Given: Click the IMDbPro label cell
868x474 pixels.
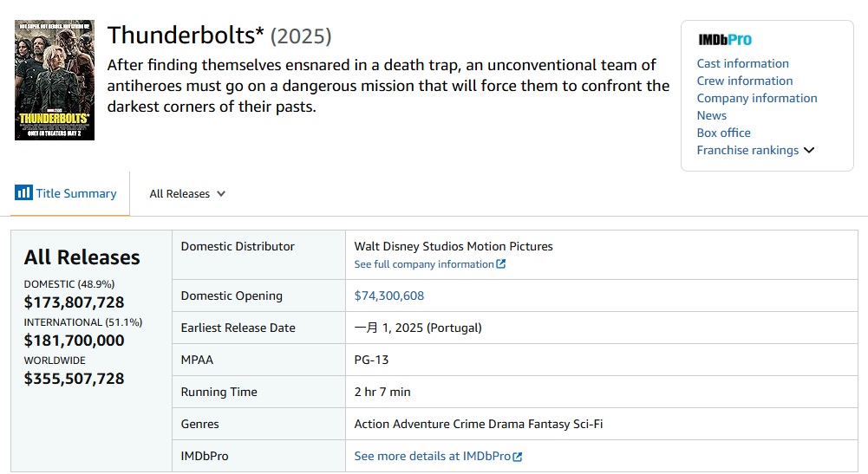Looking at the screenshot, I should (258, 457).
